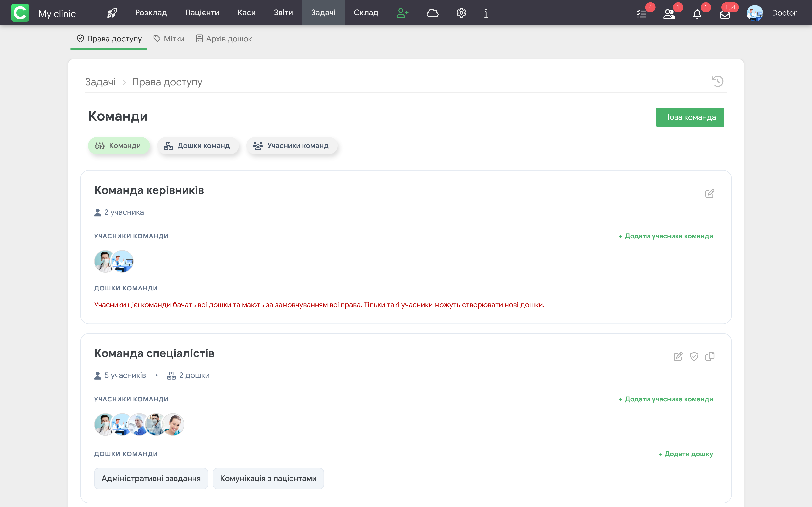Viewport: 812px width, 507px height.
Task: Click the history icon near breadcrumb
Action: pyautogui.click(x=717, y=81)
